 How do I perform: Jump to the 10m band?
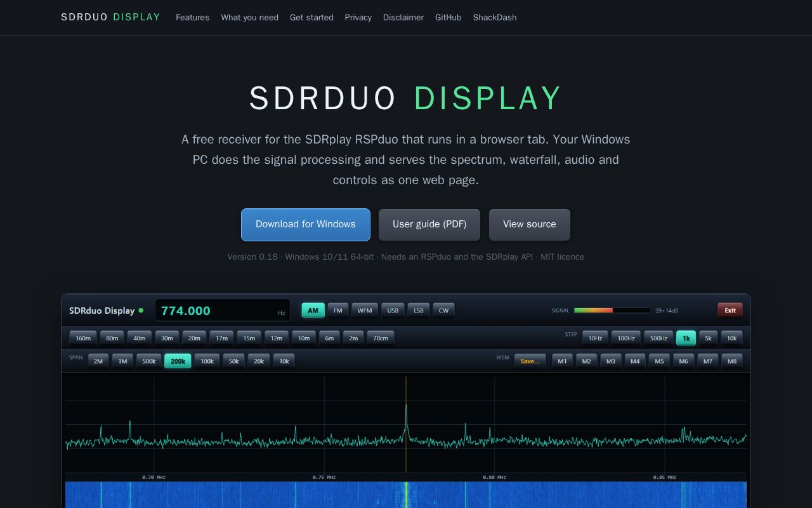[304, 338]
